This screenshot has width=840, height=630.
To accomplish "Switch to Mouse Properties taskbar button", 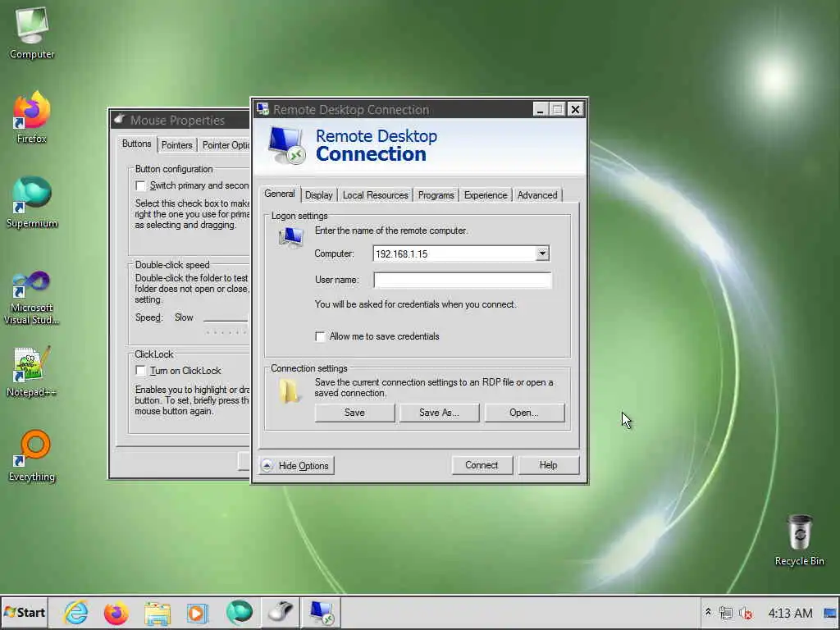I will pyautogui.click(x=281, y=612).
